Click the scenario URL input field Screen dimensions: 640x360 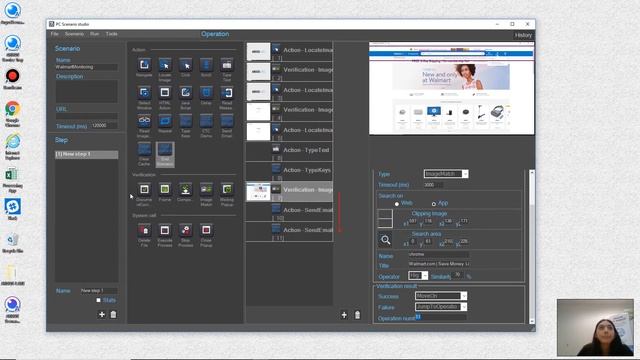[87, 116]
